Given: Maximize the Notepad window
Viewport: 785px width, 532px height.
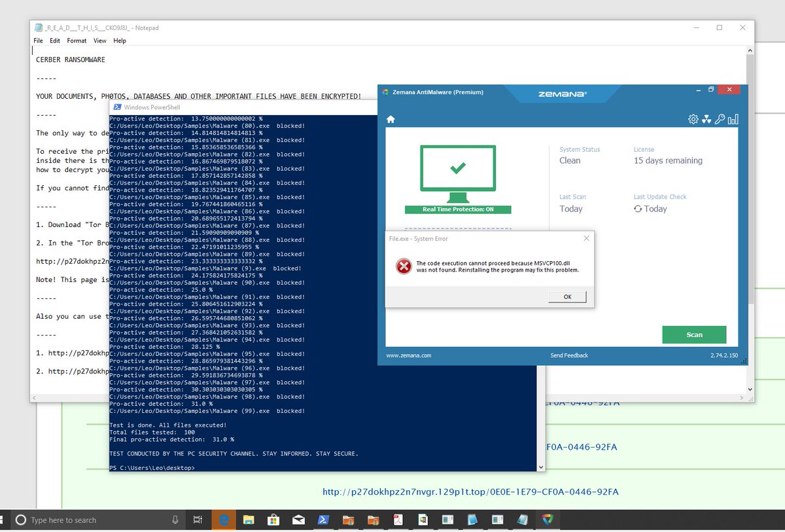Looking at the screenshot, I should (x=719, y=27).
